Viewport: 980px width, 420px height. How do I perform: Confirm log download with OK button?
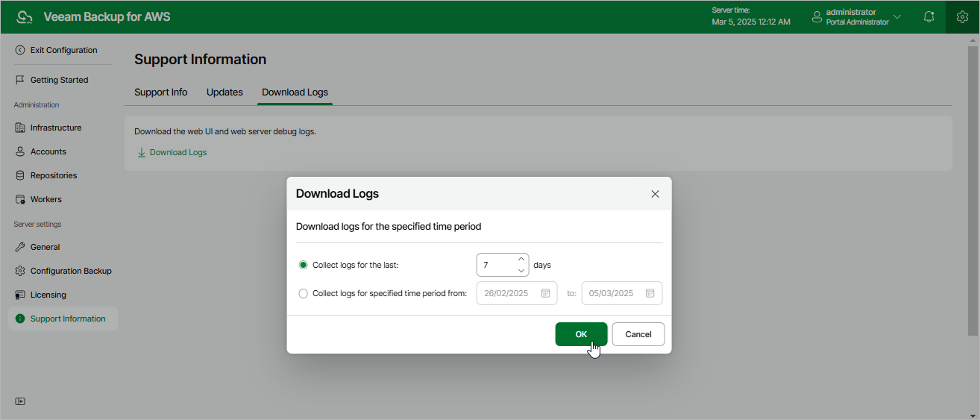(x=581, y=334)
